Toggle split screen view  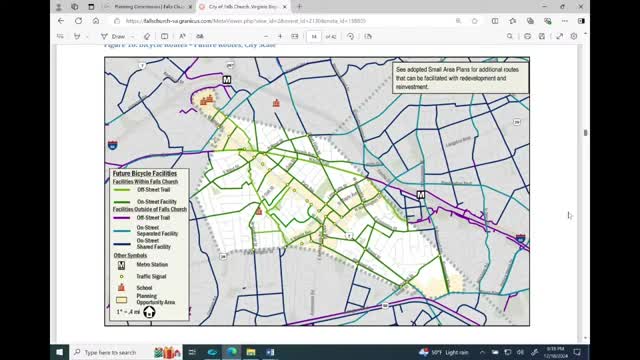(x=495, y=21)
